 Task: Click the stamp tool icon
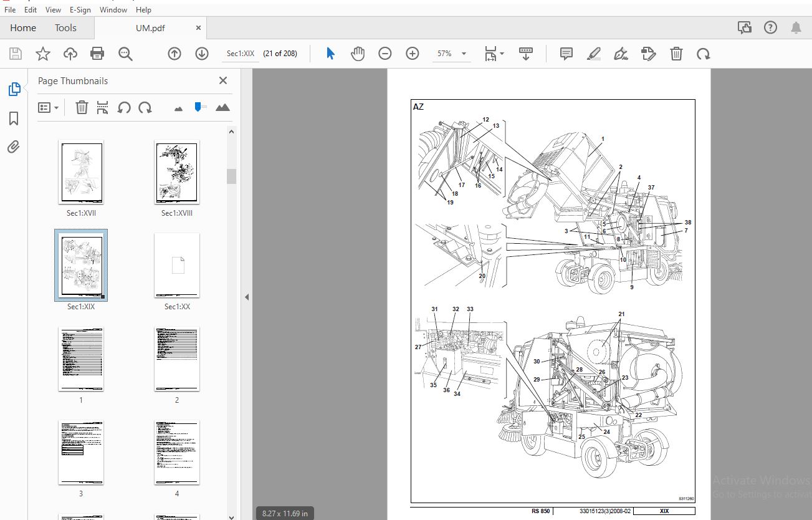tap(648, 54)
